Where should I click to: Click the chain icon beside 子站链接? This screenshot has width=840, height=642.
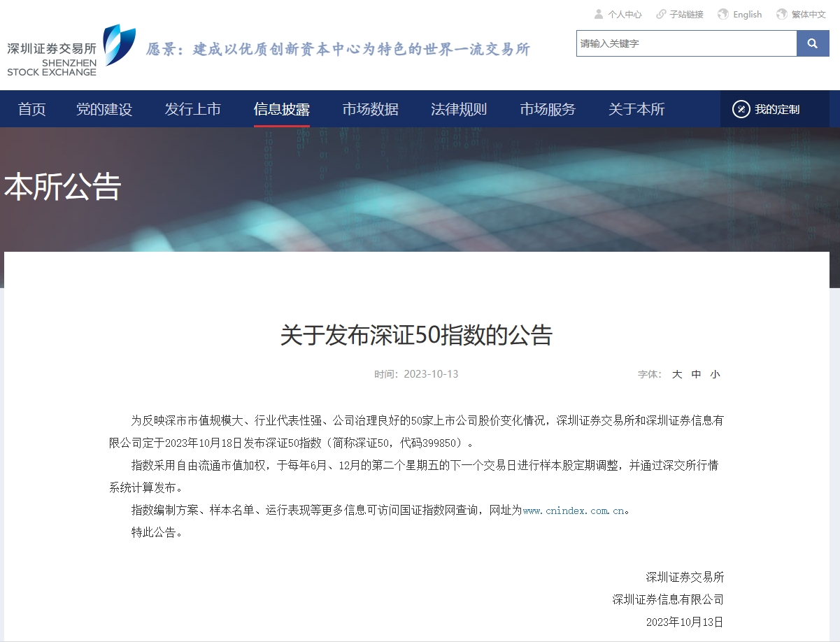coord(660,14)
